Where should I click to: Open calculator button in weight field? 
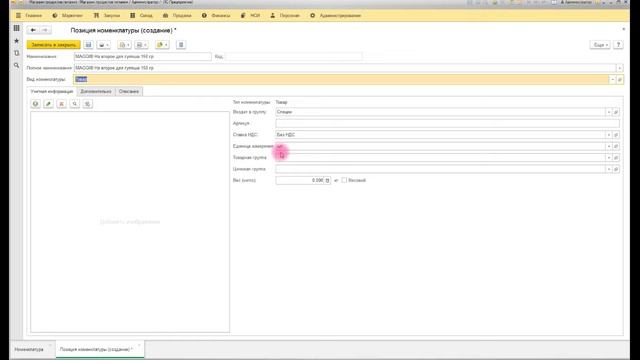(x=327, y=180)
